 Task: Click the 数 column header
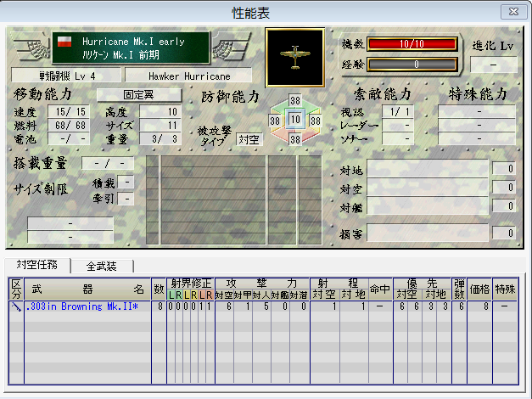pos(159,289)
